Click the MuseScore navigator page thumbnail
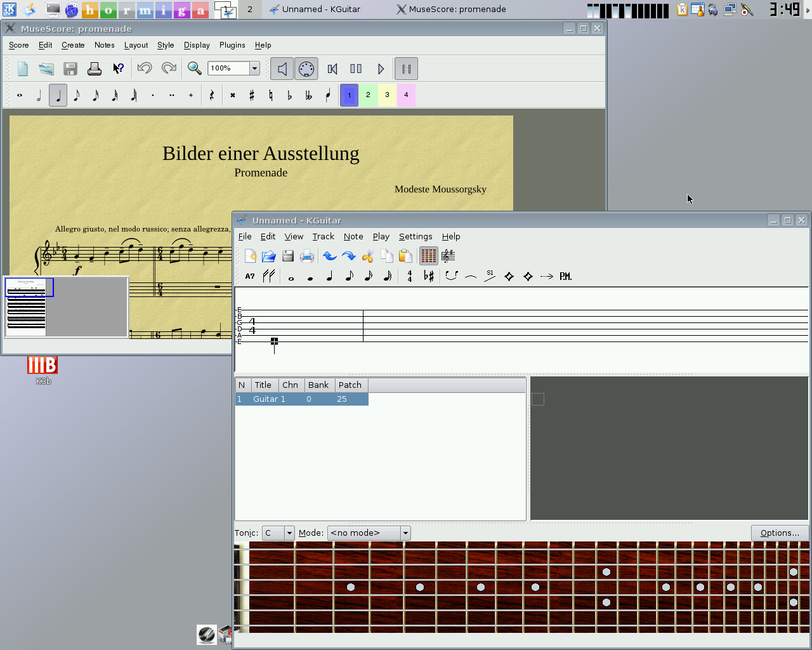The width and height of the screenshot is (812, 650). [x=26, y=307]
